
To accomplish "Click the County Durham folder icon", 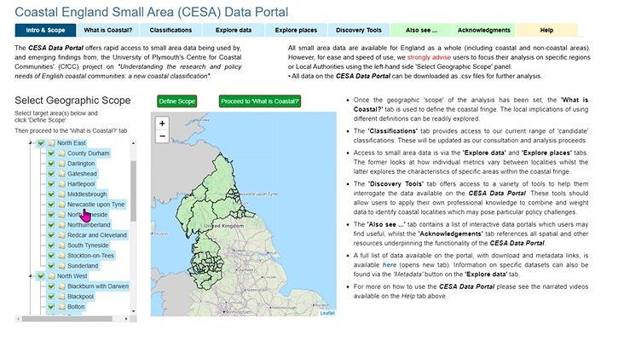I will click(x=61, y=153).
